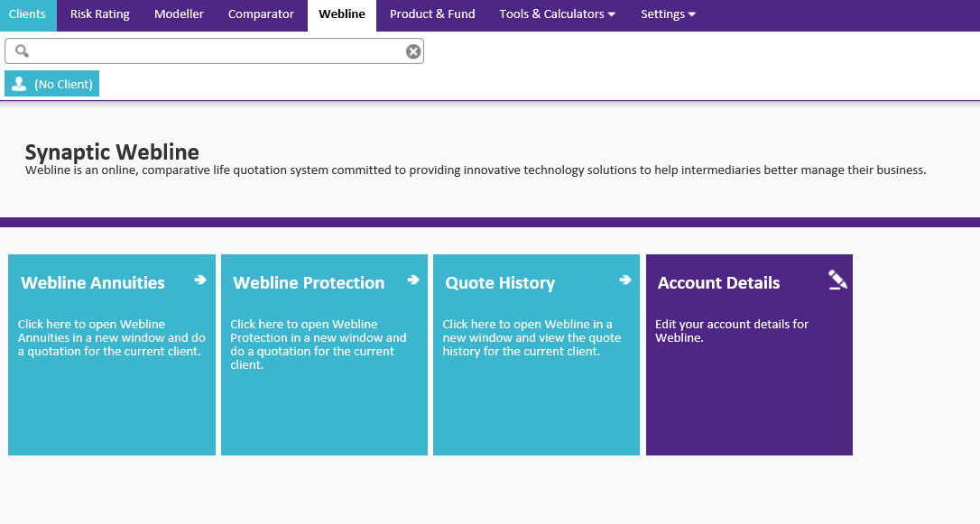Screen dimensions: 980x524
Task: Switch to the Risk Rating tab
Action: point(100,14)
